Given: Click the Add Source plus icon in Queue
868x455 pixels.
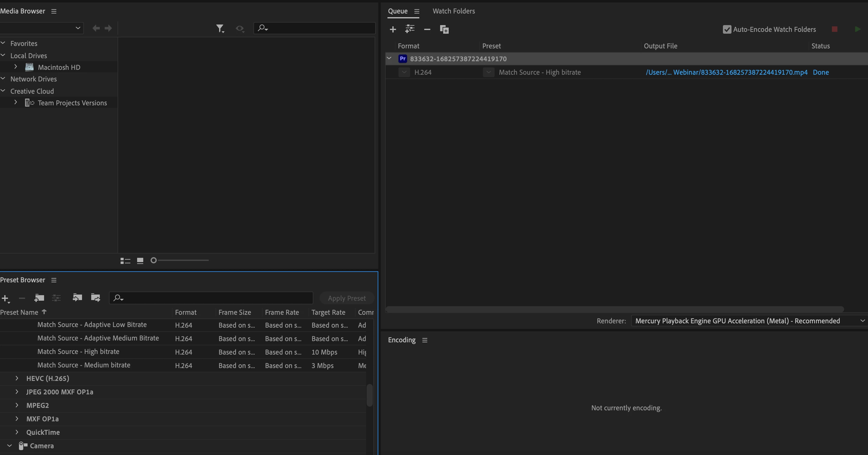Looking at the screenshot, I should click(x=393, y=29).
